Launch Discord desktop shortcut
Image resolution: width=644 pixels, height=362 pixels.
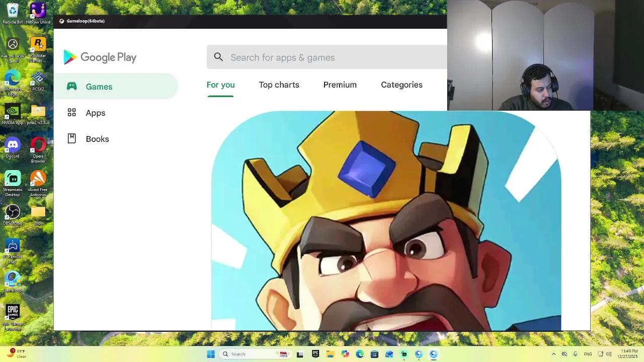click(x=13, y=148)
